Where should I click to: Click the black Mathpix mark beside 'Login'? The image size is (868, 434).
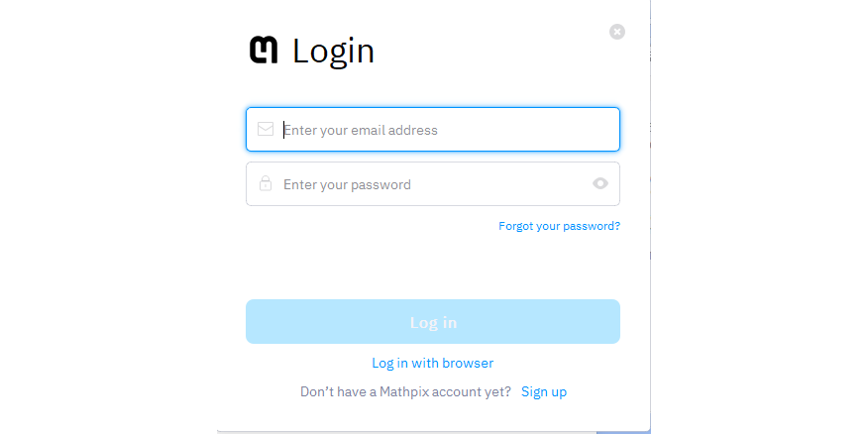pyautogui.click(x=264, y=50)
